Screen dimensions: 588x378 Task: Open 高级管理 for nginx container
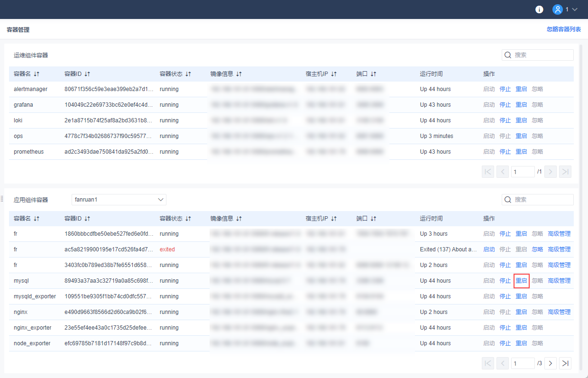(559, 312)
